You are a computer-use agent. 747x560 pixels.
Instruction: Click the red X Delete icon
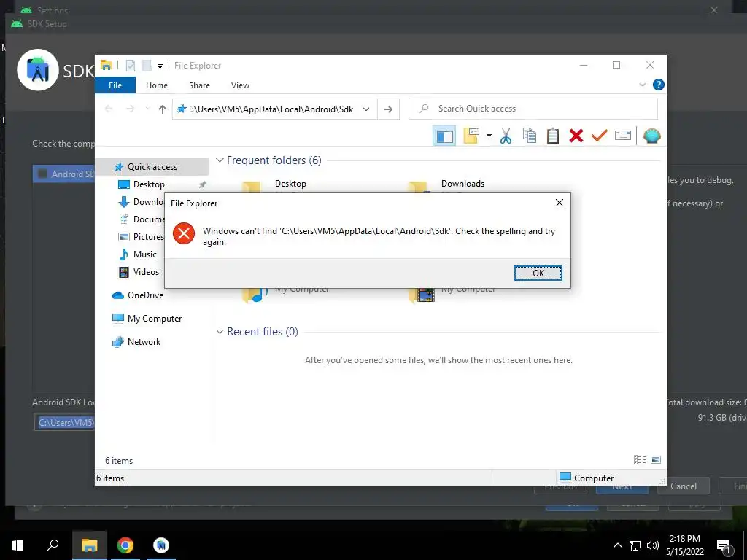pos(576,136)
